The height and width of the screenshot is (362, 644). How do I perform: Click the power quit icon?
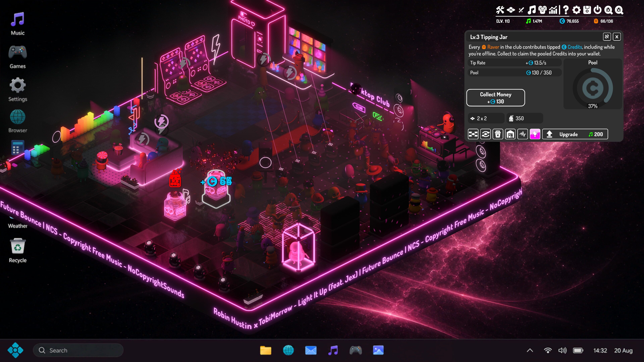click(598, 10)
